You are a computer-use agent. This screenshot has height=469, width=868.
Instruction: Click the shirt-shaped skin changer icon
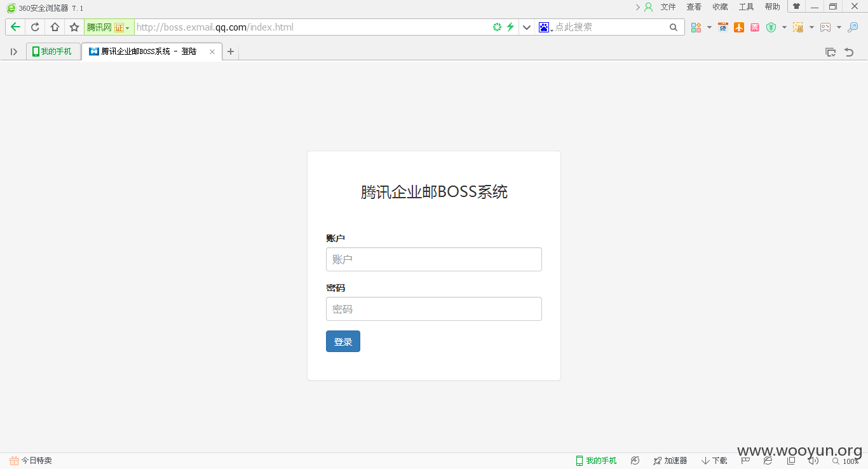(x=796, y=6)
